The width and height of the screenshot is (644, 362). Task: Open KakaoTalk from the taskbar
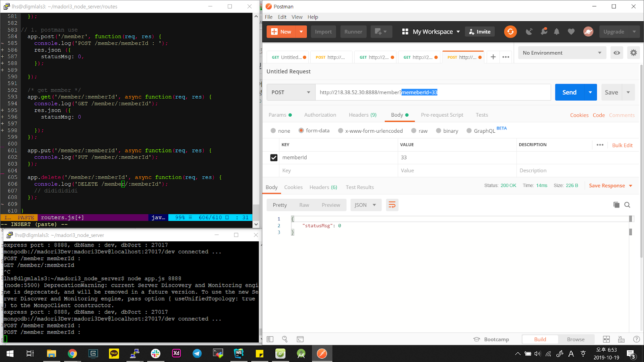(x=114, y=354)
